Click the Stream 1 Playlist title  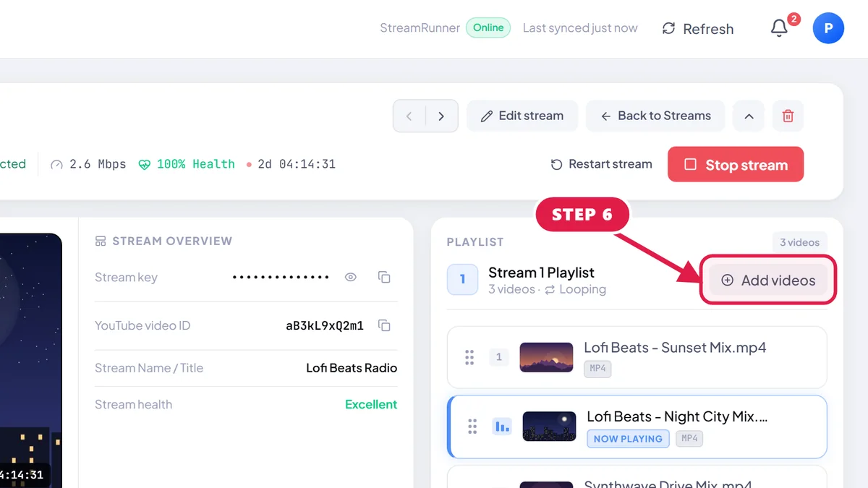pos(541,273)
